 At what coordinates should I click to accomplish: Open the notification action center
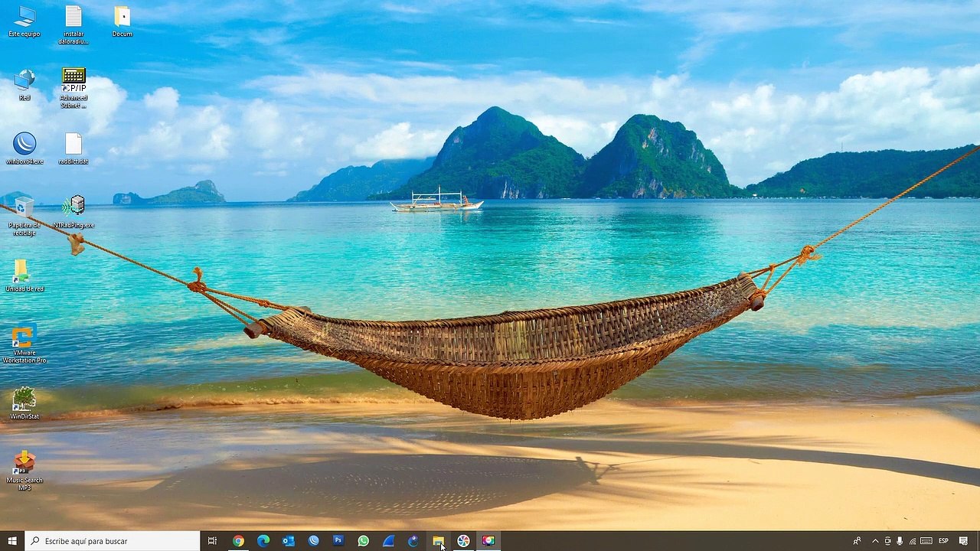click(963, 541)
